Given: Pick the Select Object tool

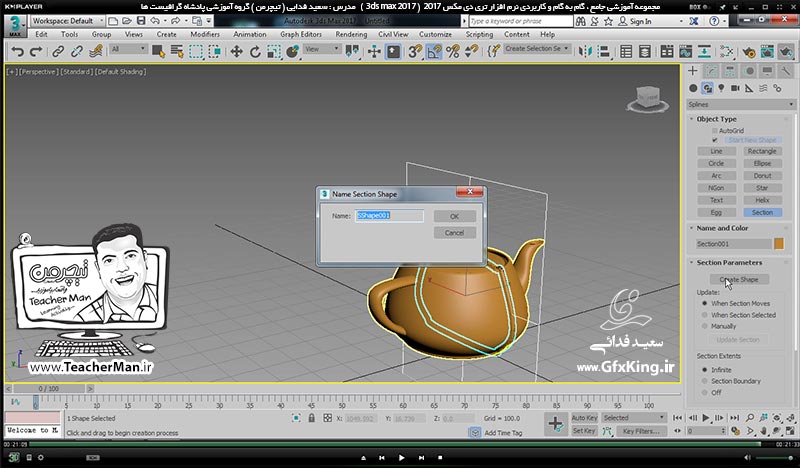Looking at the screenshot, I should (x=158, y=52).
